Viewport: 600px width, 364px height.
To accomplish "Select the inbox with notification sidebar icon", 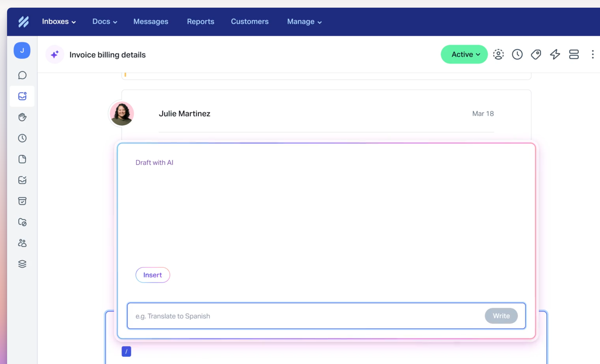I will click(22, 96).
